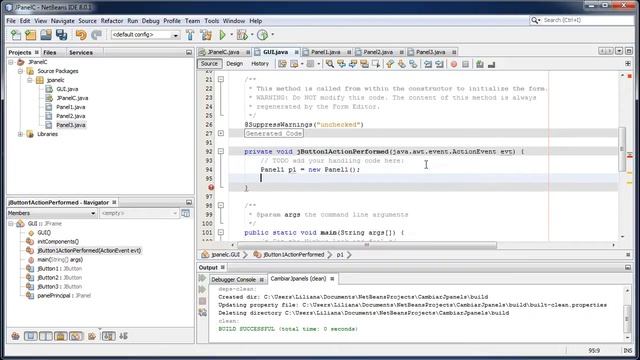Select Panel2.java in the Projects tree

click(x=71, y=116)
